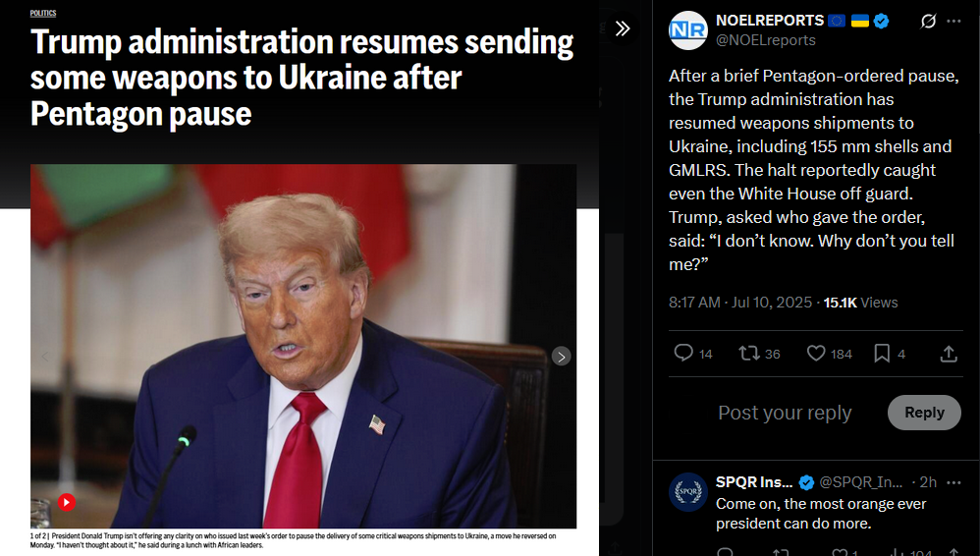Open the @NOELreports handle link

tap(766, 40)
